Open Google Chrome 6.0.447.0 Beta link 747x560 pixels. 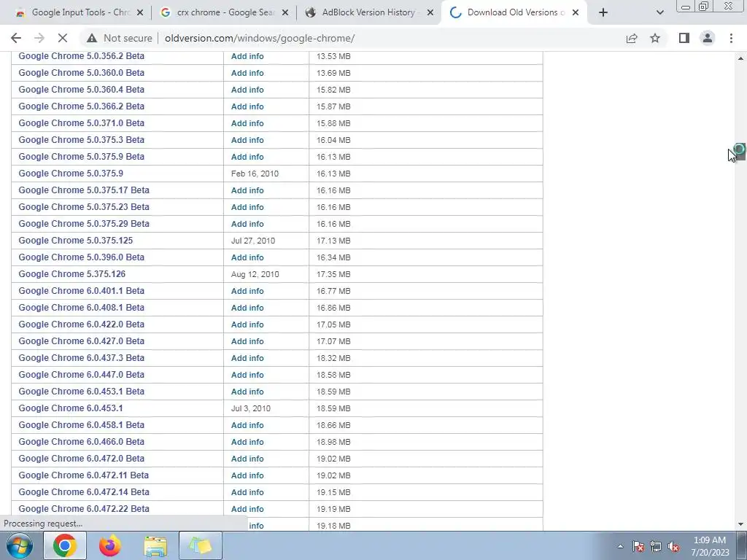(x=82, y=375)
